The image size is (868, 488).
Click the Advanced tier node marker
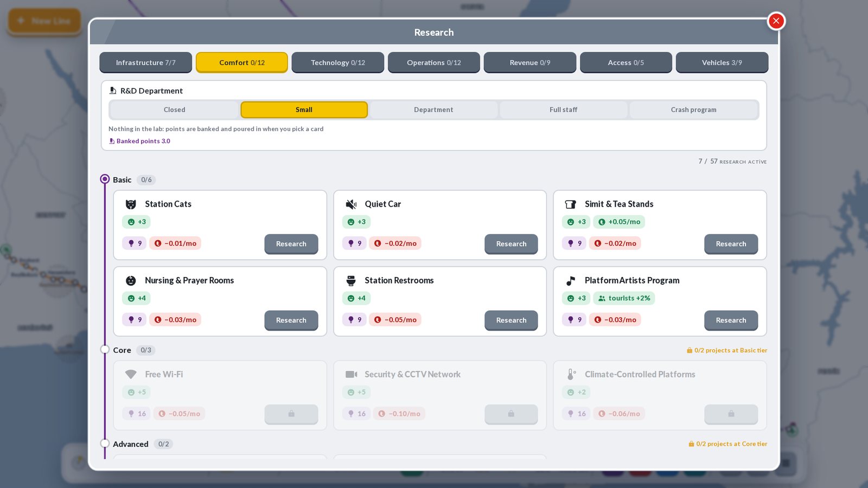(x=105, y=444)
